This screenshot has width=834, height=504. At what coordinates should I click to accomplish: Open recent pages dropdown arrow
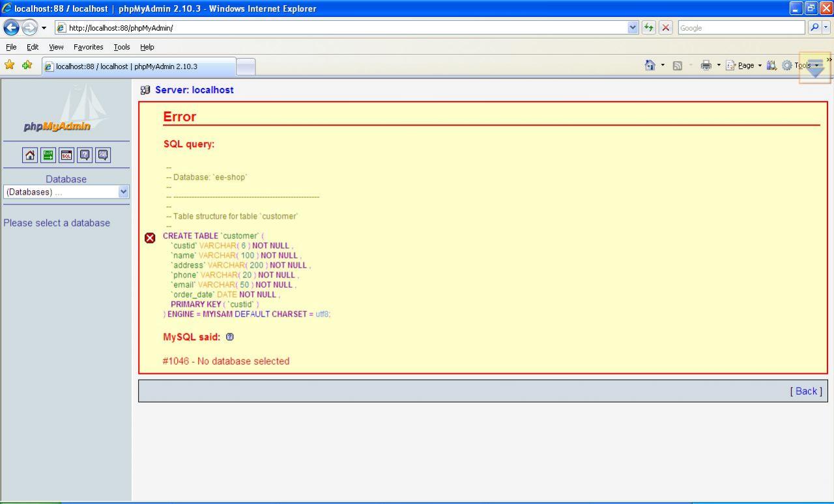[44, 28]
